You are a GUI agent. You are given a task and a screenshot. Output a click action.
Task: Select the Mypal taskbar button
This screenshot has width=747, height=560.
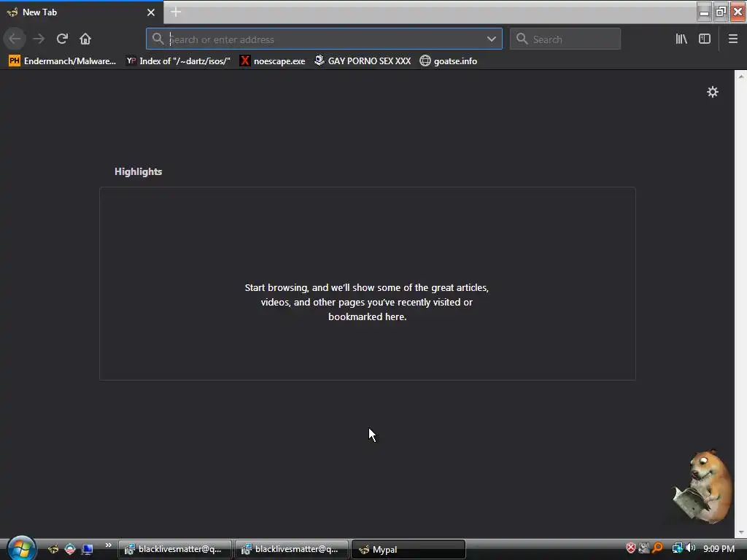click(x=409, y=549)
